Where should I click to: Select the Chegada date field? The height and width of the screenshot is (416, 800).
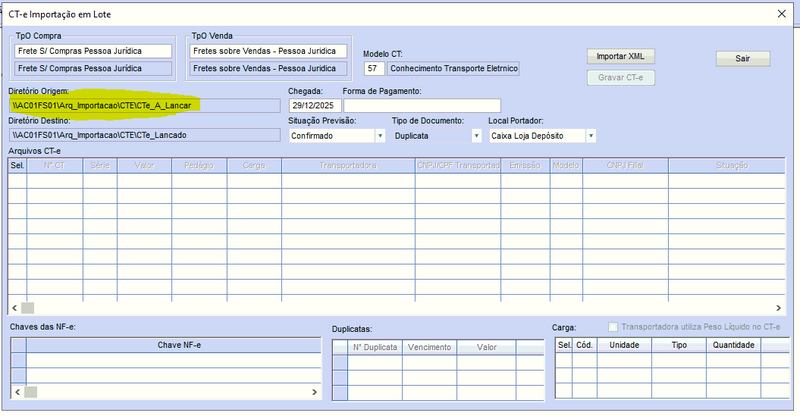pos(313,105)
